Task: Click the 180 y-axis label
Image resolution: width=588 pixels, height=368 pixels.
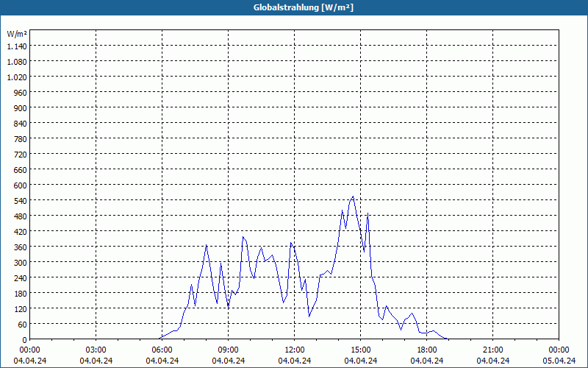Action: pyautogui.click(x=21, y=293)
